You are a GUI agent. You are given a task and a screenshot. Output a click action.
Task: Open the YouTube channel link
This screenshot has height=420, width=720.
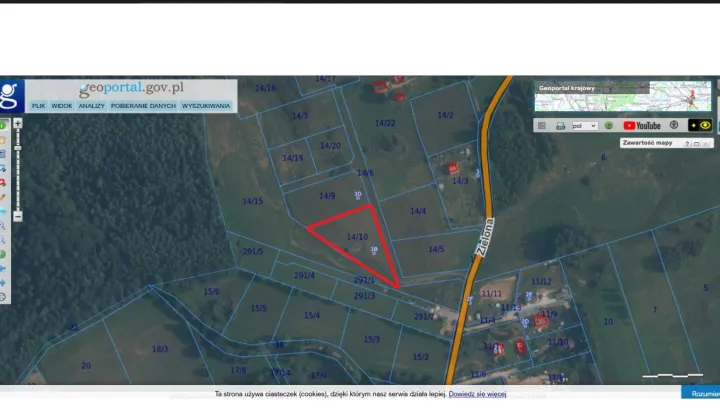coord(642,125)
